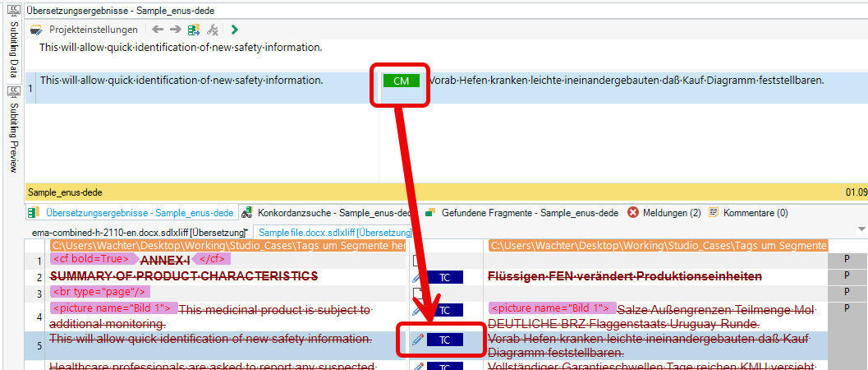
Task: Click the next match right arrow
Action: [176, 30]
